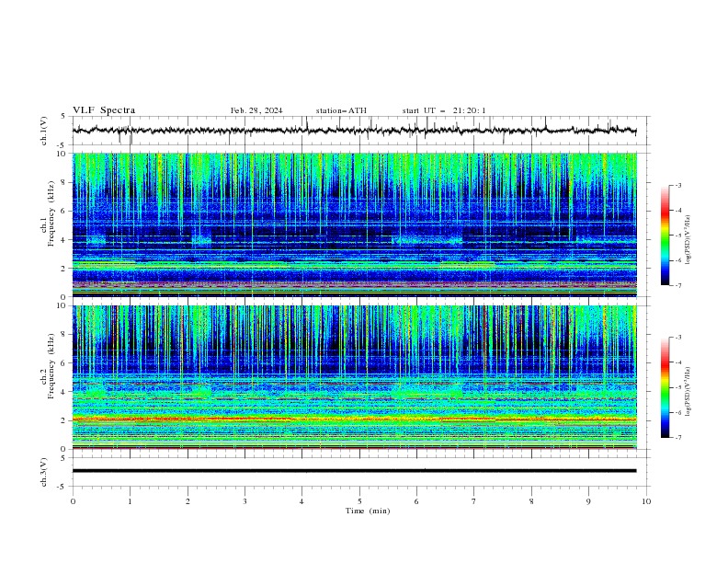Click the time axis tick label '10'

click(x=646, y=501)
